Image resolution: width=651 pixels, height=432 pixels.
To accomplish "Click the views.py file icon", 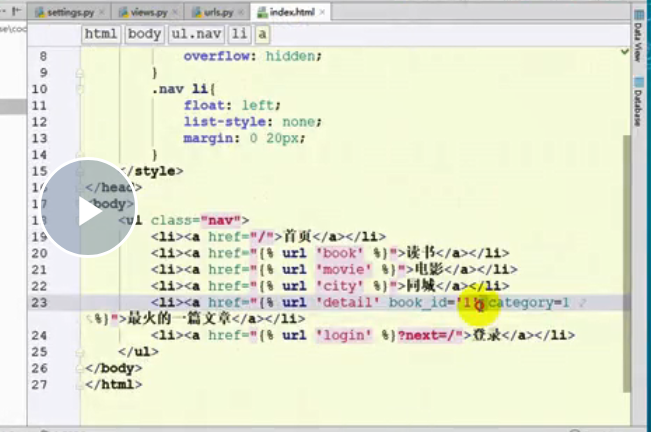I will click(123, 12).
